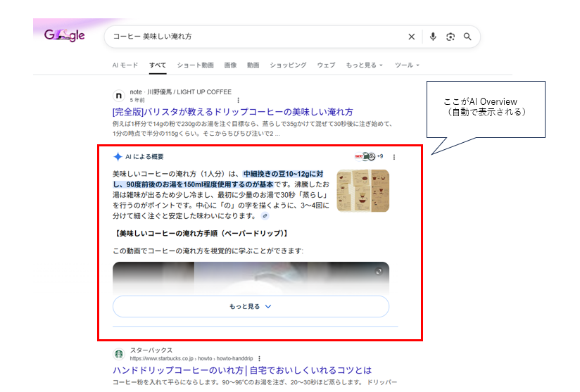The width and height of the screenshot is (580, 392).
Task: Click the magnifying glass search icon
Action: [467, 37]
